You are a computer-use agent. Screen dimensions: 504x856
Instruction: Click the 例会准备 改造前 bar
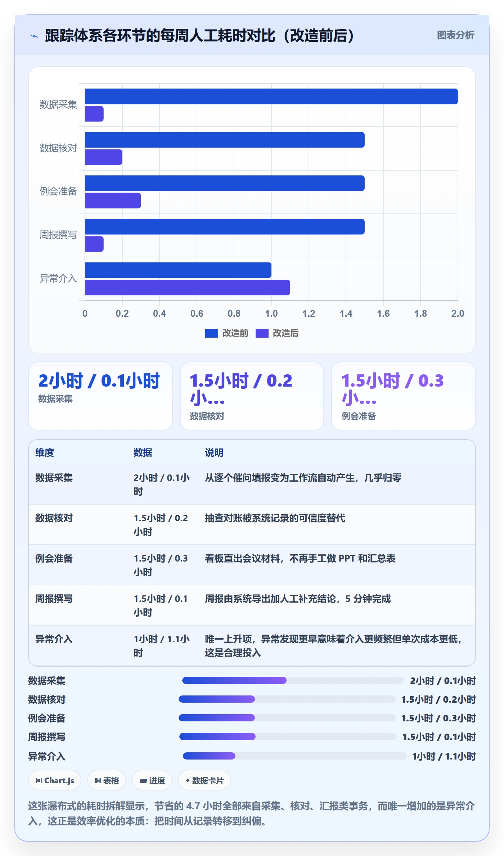[x=225, y=183]
